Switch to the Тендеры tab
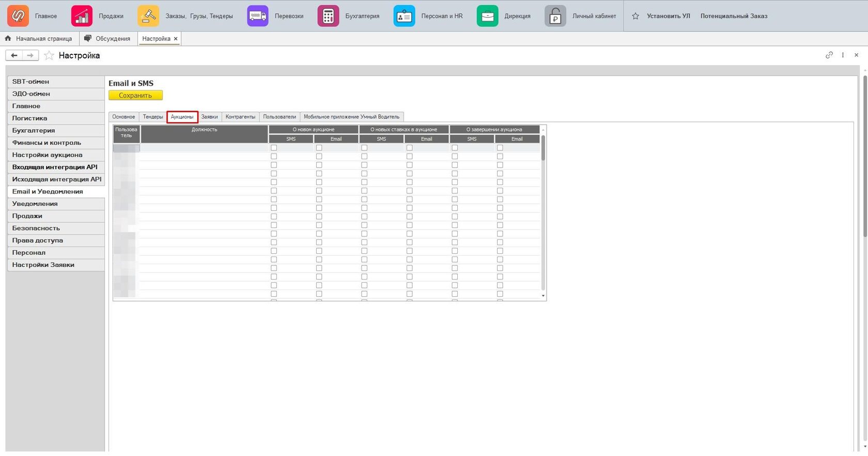Viewport: 868px width, 456px height. 153,117
